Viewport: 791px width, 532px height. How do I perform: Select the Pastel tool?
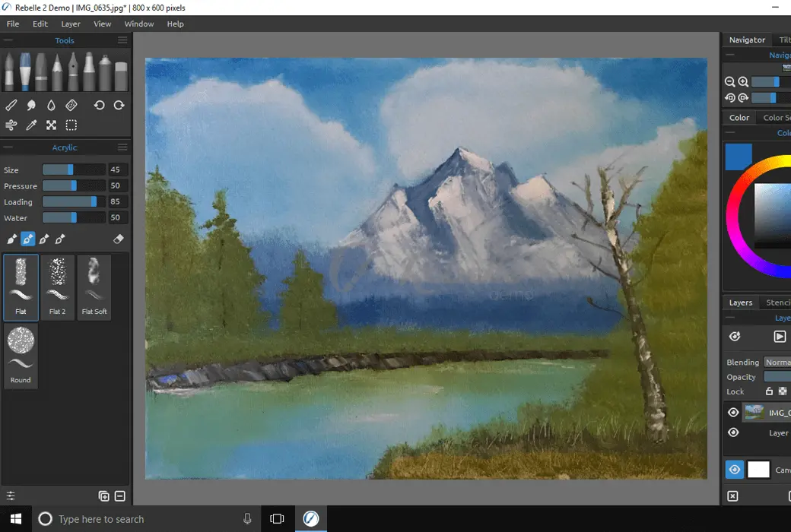(x=41, y=71)
